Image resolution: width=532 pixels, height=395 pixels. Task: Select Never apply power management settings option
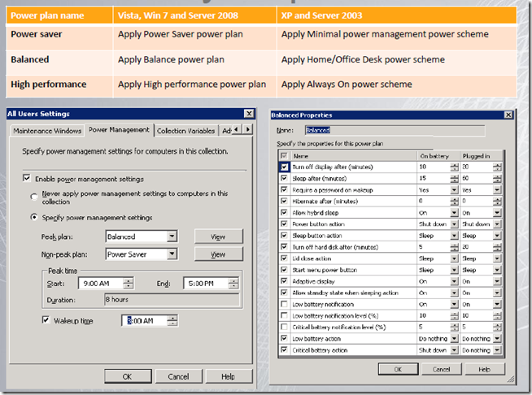pyautogui.click(x=33, y=197)
